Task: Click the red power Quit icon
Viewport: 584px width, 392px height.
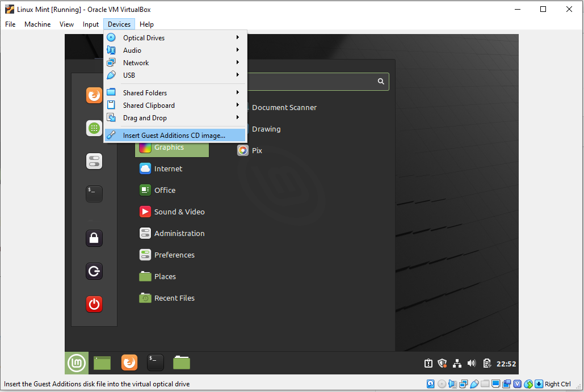Action: [94, 304]
